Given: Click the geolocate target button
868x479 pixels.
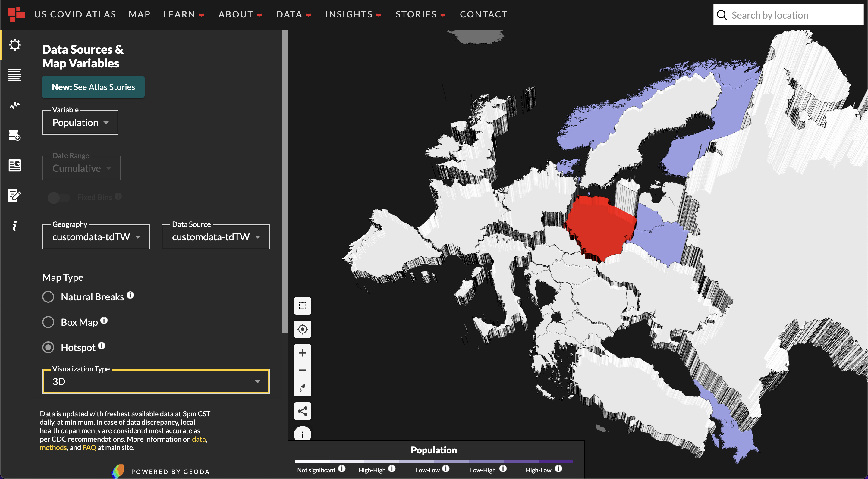Looking at the screenshot, I should [302, 329].
